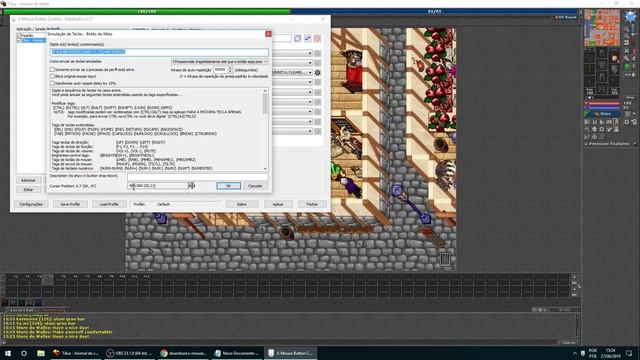Viewport: 640px width, 360px height.
Task: Click the green heart secure mode icon
Action: (x=627, y=66)
